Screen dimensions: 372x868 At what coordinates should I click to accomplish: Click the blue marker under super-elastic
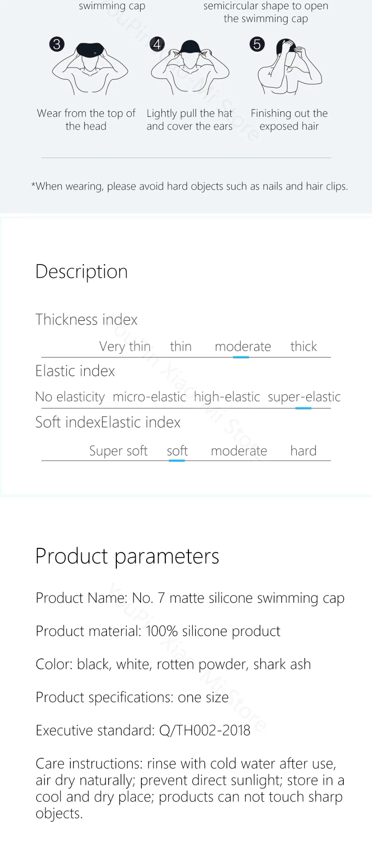tap(304, 408)
